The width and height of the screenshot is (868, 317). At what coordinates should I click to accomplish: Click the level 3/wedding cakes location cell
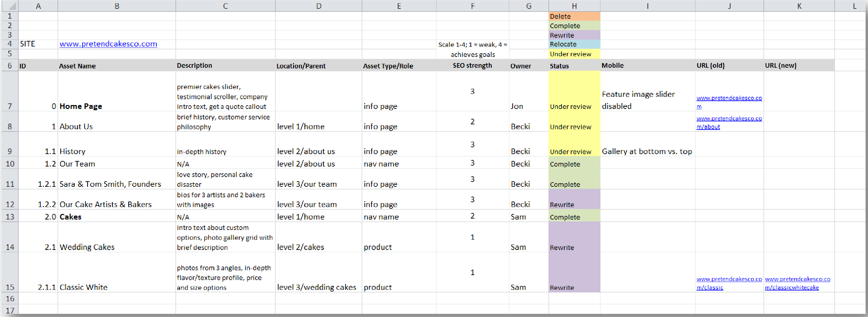(319, 273)
